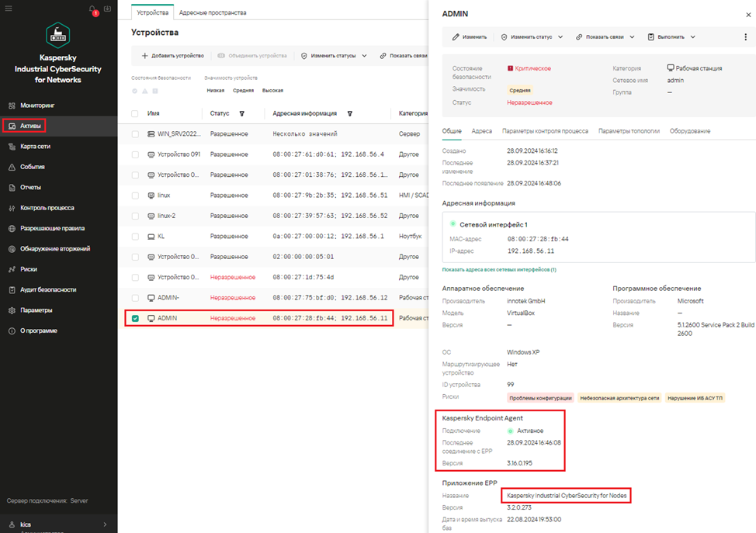Open the Статус column filter
The height and width of the screenshot is (533, 756).
click(x=242, y=114)
